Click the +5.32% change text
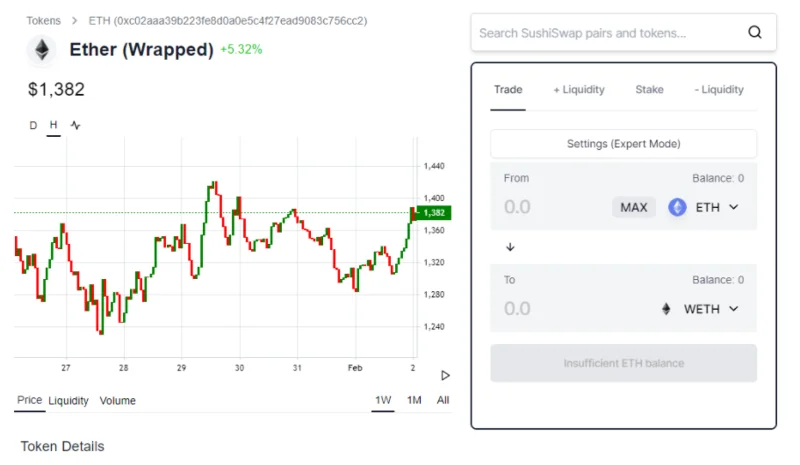Image resolution: width=800 pixels, height=465 pixels. click(x=241, y=50)
